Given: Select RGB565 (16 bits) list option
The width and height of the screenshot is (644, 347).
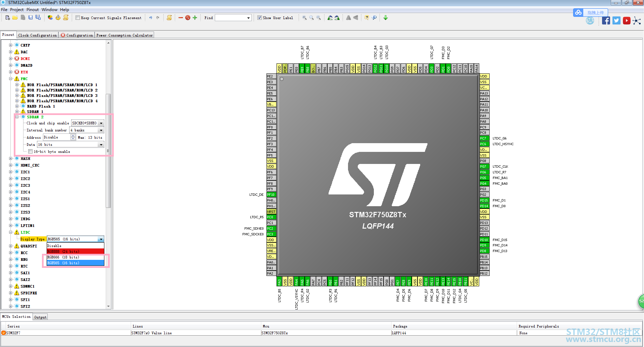Looking at the screenshot, I should [76, 263].
